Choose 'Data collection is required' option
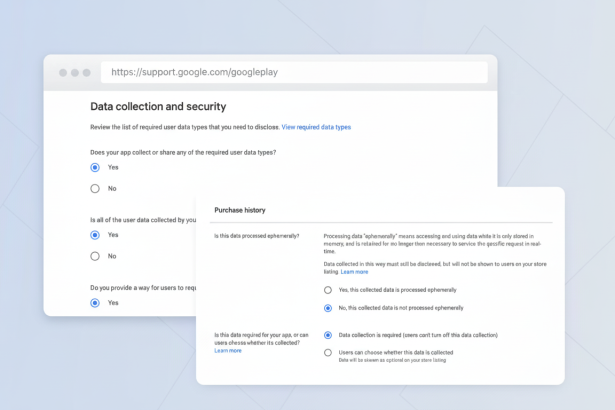The width and height of the screenshot is (615, 410). click(328, 335)
